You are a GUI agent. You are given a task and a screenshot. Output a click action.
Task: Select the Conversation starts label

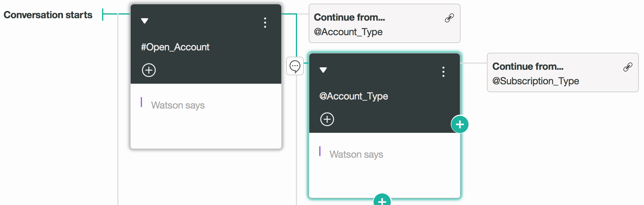tap(48, 15)
